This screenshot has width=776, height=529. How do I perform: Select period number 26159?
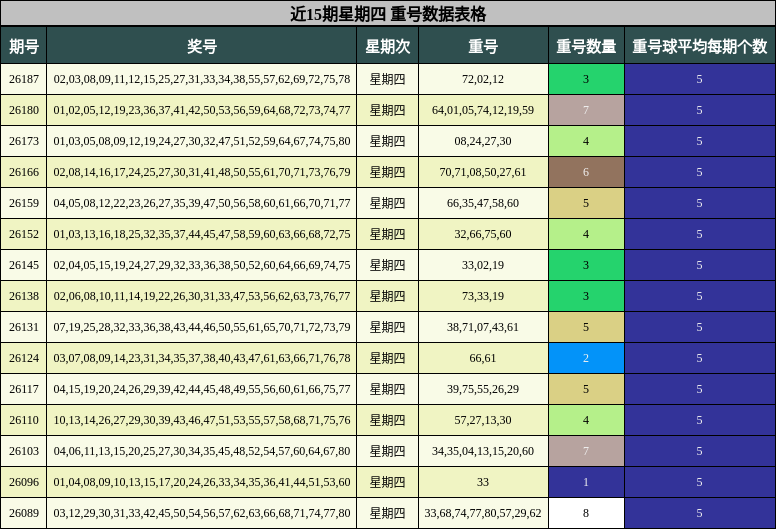[24, 203]
